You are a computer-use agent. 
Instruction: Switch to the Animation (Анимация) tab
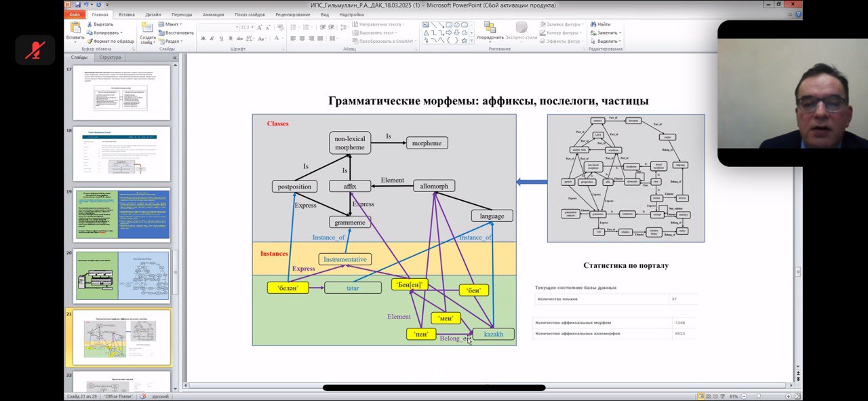click(213, 14)
